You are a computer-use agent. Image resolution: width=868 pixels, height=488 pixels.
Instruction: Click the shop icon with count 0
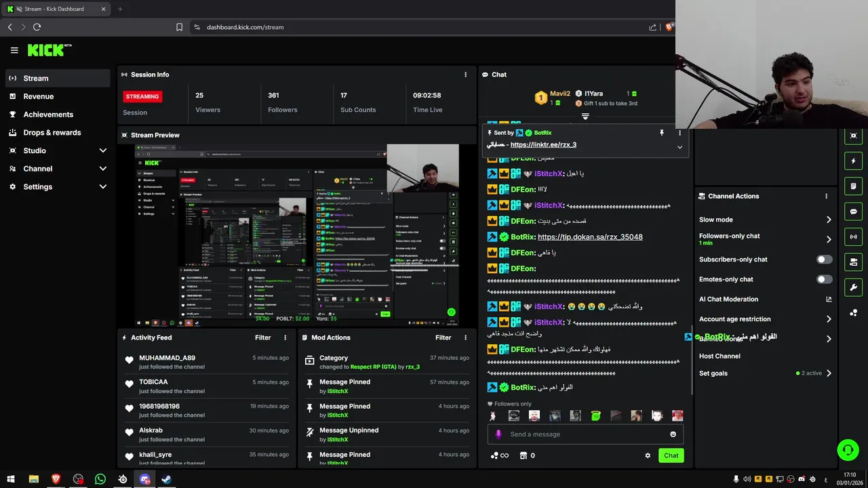[x=527, y=455]
